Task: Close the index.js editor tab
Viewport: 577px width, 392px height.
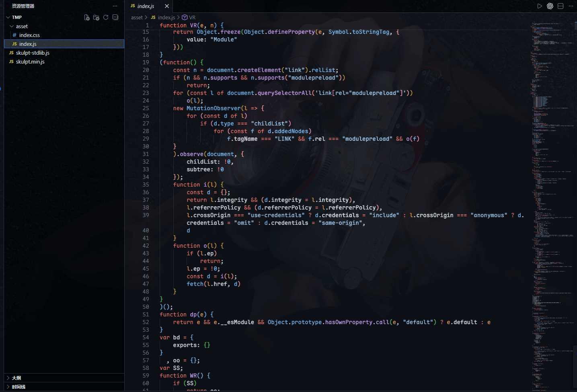Action: pos(167,6)
